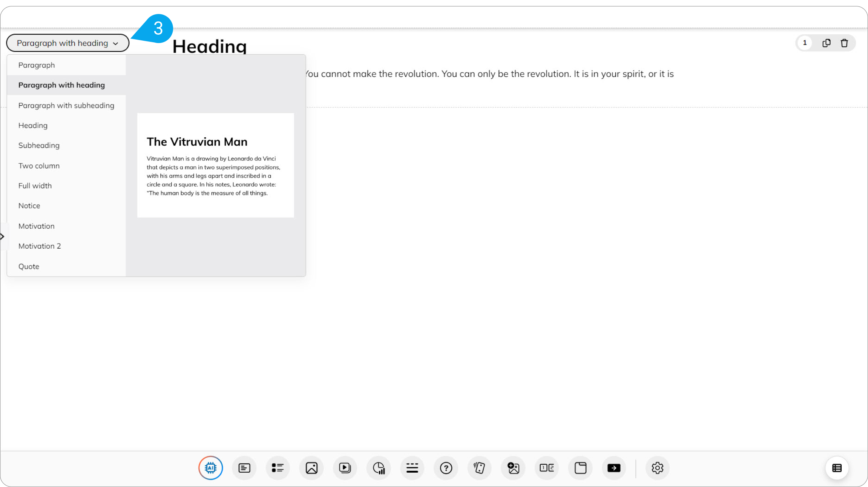Select the Quote layout option

point(66,266)
